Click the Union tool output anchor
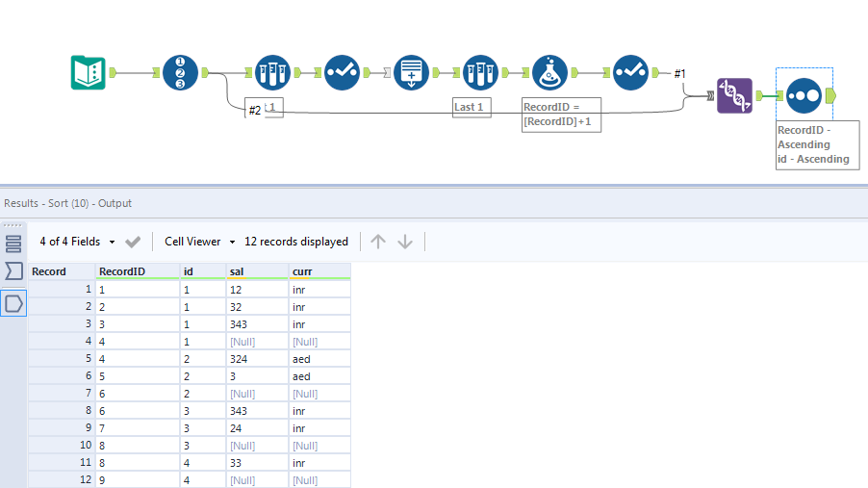The width and height of the screenshot is (868, 488). (759, 96)
